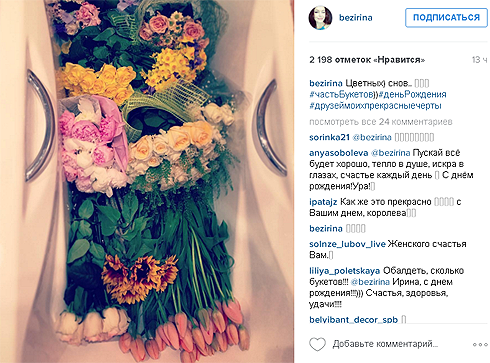Open the three-dot more options menu
The image size is (490, 363).
tap(480, 344)
